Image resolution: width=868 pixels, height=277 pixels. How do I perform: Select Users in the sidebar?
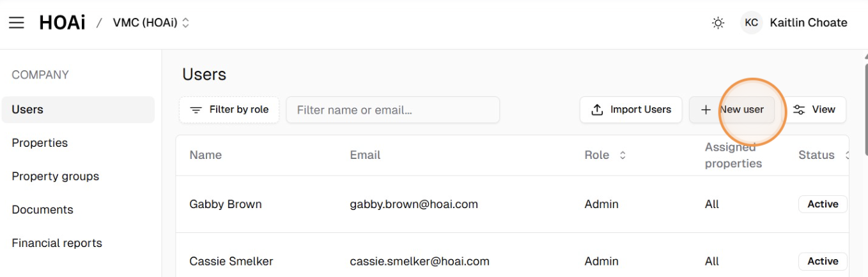pyautogui.click(x=27, y=110)
